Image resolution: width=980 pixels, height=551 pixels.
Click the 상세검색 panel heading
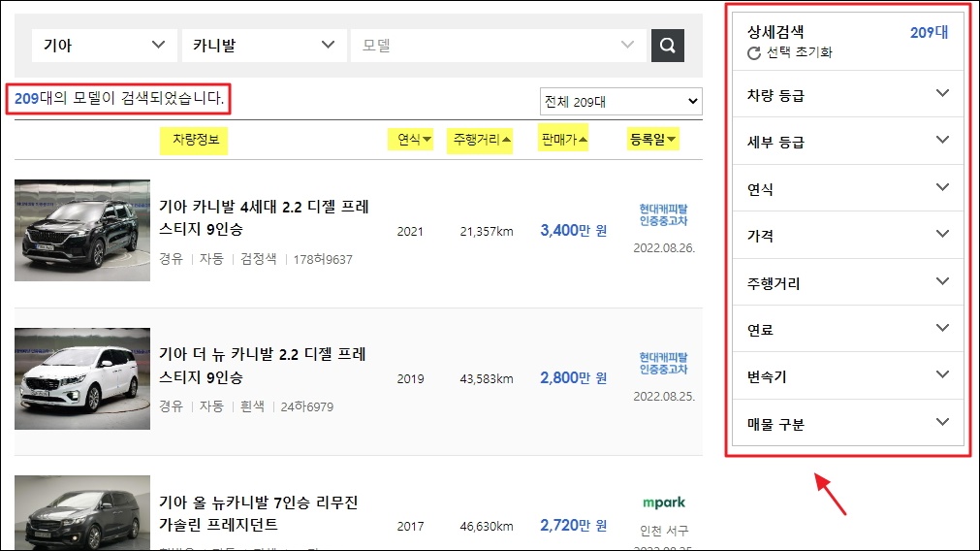pyautogui.click(x=775, y=31)
